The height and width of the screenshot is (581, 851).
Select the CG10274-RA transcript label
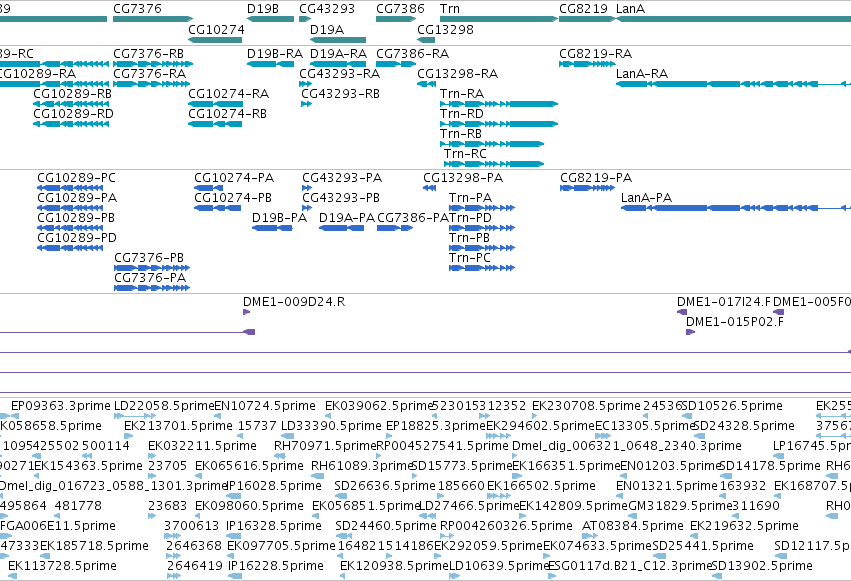pos(228,94)
